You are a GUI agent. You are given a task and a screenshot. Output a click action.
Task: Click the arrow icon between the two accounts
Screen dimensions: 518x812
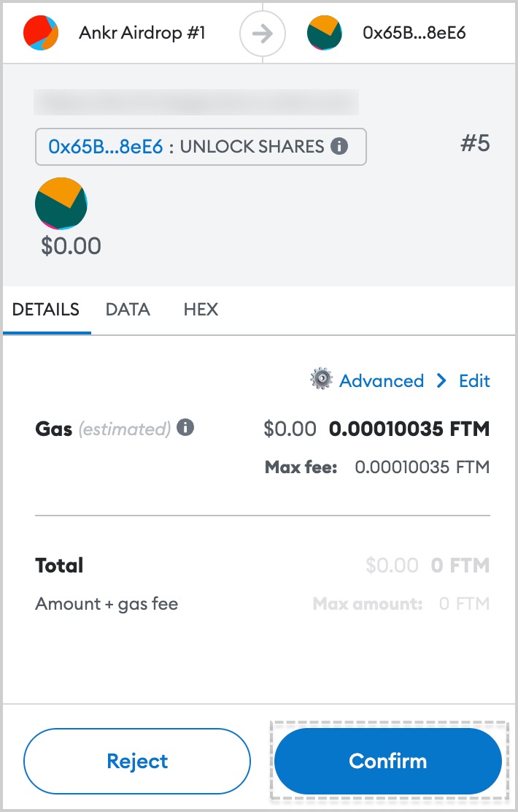click(263, 34)
